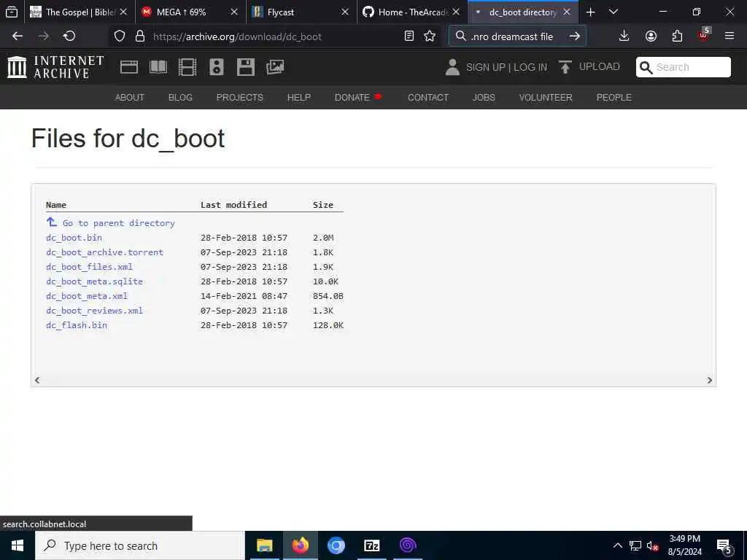
Task: Click SIGN UP link
Action: click(x=486, y=68)
